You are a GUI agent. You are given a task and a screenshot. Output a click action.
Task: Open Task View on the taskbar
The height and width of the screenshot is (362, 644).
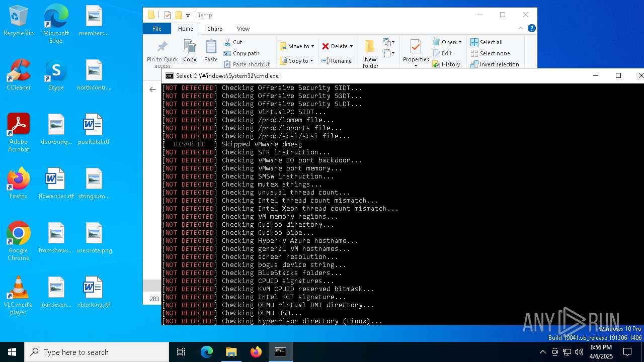click(x=181, y=352)
